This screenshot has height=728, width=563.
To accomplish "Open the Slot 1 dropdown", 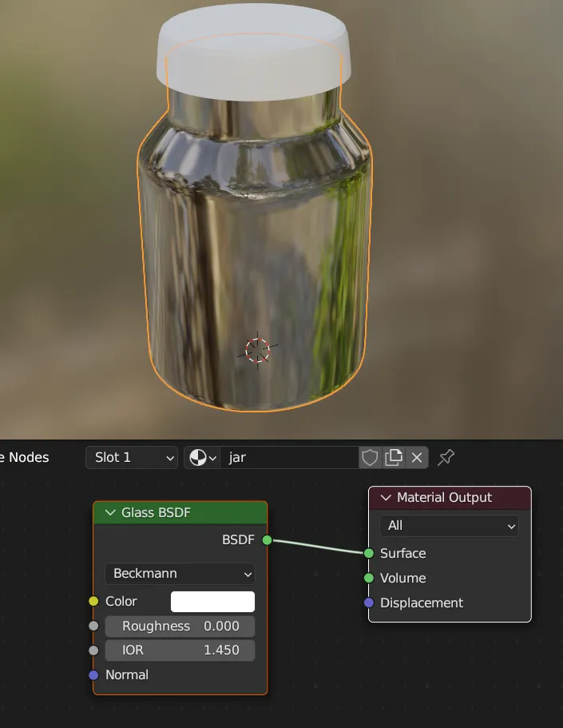I will (132, 458).
